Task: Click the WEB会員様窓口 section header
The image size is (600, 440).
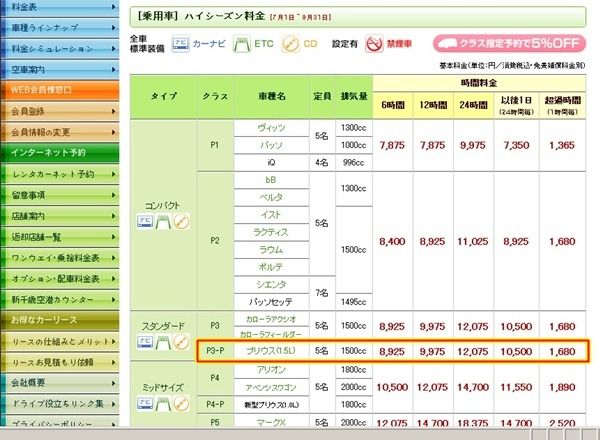Action: point(60,90)
